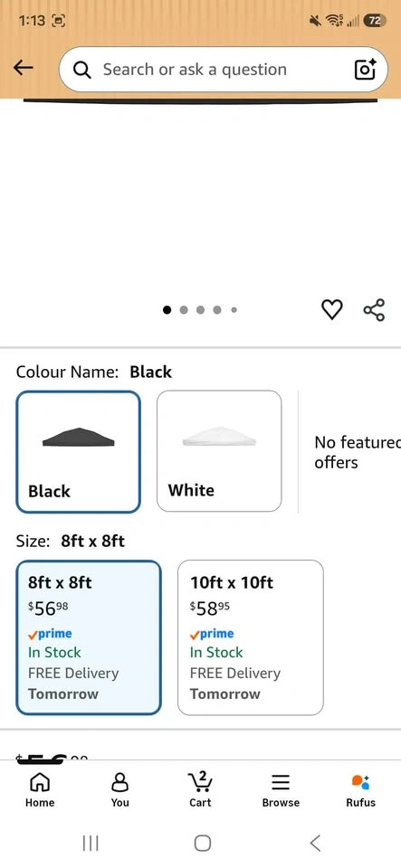Select the White colour option
This screenshot has width=401, height=868.
point(219,451)
